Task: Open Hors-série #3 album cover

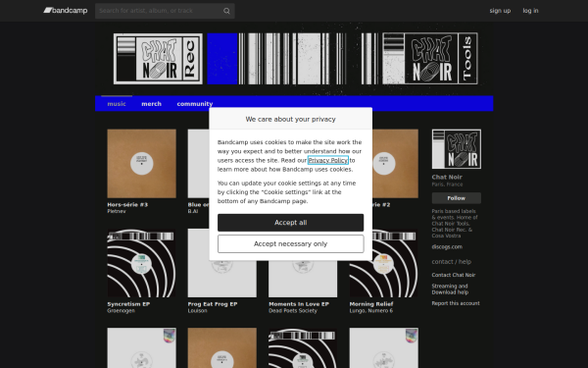Action: click(142, 164)
